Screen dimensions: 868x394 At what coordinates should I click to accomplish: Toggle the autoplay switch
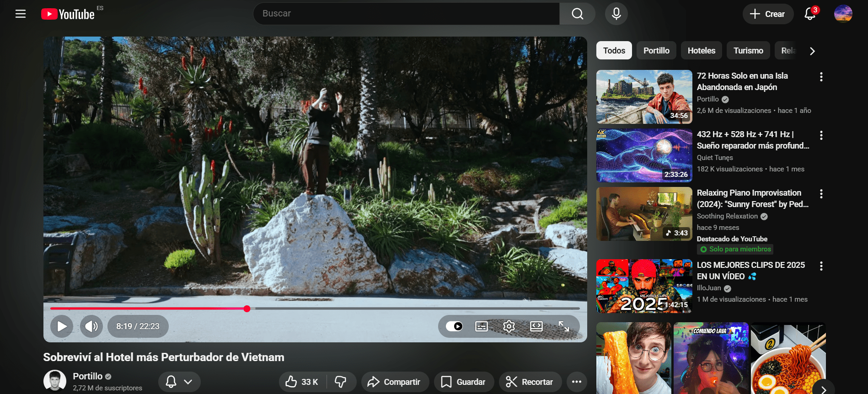pyautogui.click(x=454, y=326)
